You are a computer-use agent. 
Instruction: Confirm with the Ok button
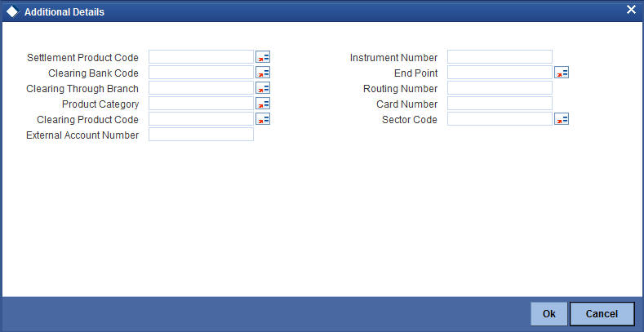(549, 314)
